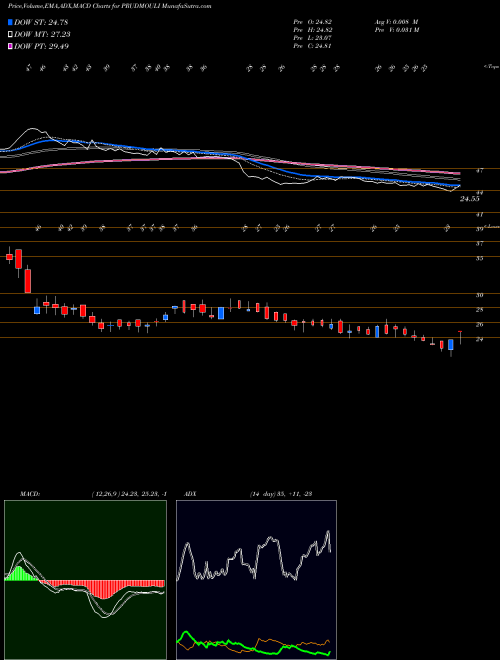Screen dimensions: 500x660
Task: Click the 'Pre O: 24.82' value
Action: click(x=313, y=21)
